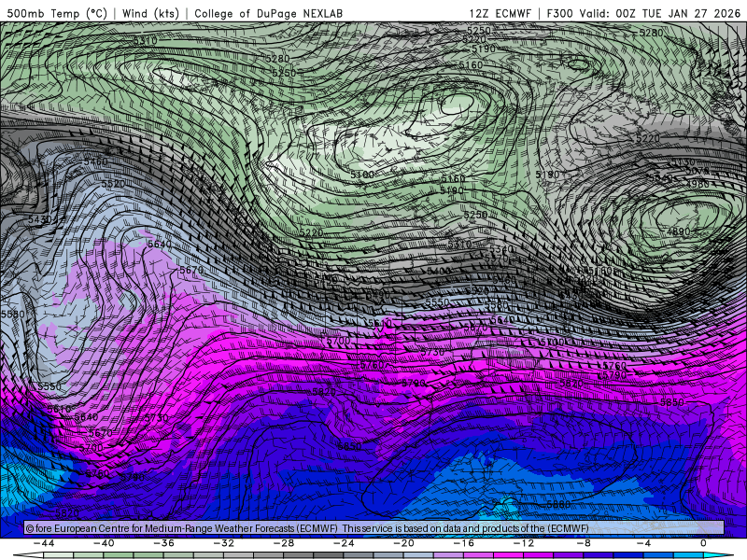Click the -28 color scale label
This screenshot has width=747, height=560.
pyautogui.click(x=284, y=543)
